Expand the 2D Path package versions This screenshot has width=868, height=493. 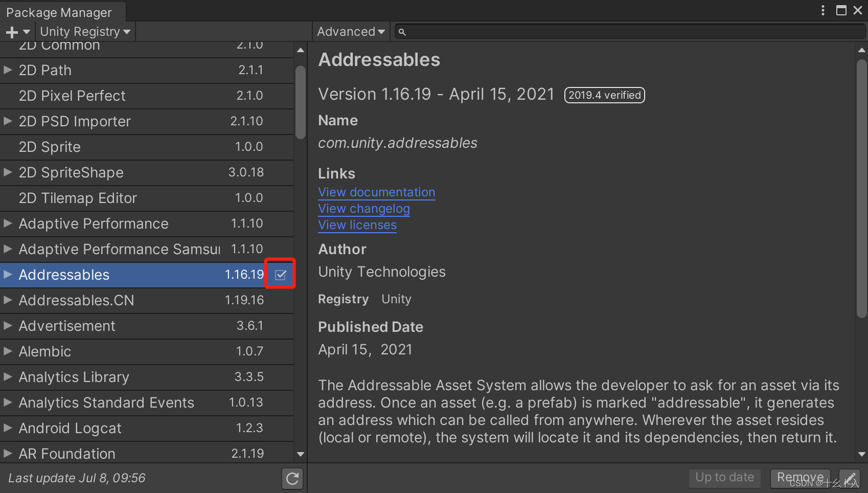[x=8, y=70]
